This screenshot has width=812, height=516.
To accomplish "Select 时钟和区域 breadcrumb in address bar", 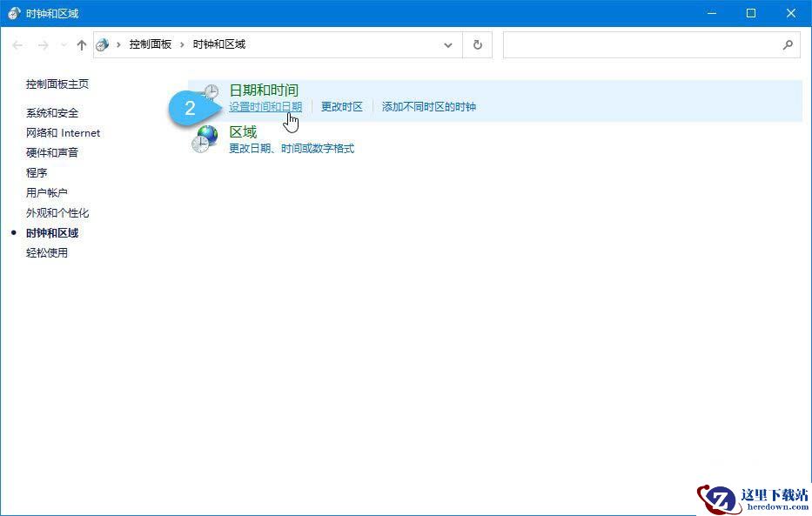I will [x=219, y=44].
